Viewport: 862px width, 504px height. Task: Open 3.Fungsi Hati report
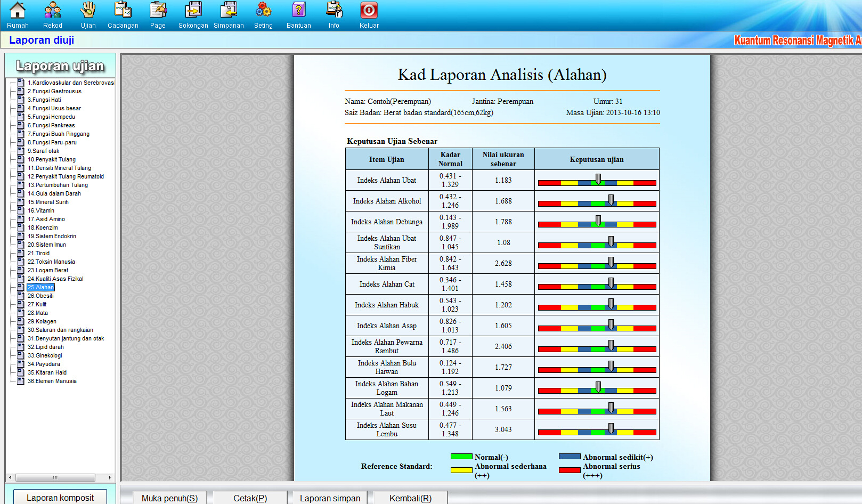(x=44, y=100)
